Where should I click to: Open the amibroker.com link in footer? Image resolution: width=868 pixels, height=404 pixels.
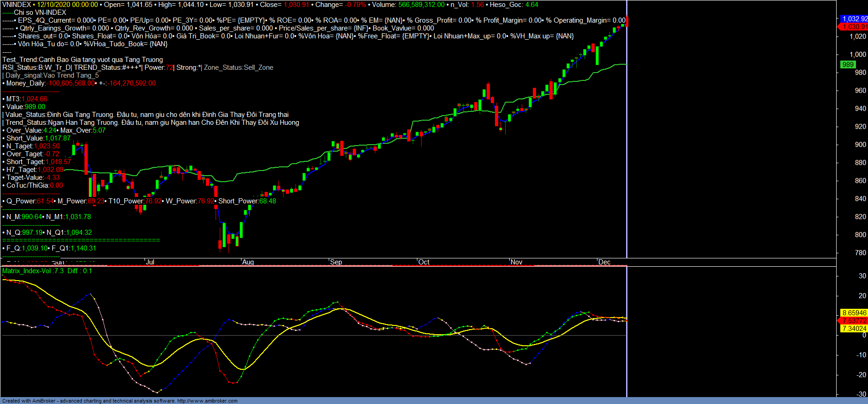tap(207, 401)
